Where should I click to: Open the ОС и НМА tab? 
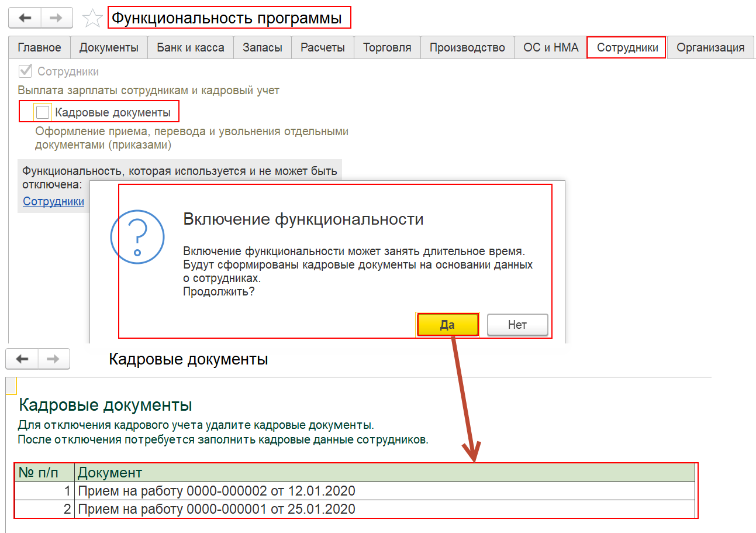pyautogui.click(x=551, y=47)
